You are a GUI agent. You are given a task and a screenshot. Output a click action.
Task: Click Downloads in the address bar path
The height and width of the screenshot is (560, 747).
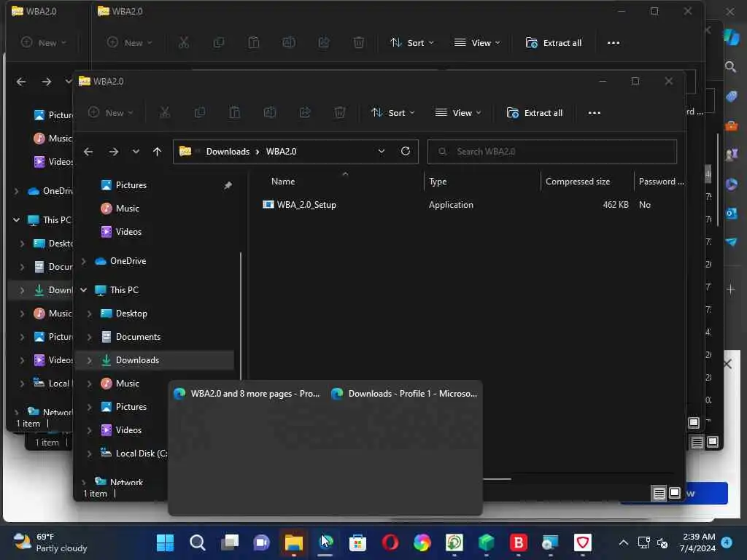coord(228,152)
